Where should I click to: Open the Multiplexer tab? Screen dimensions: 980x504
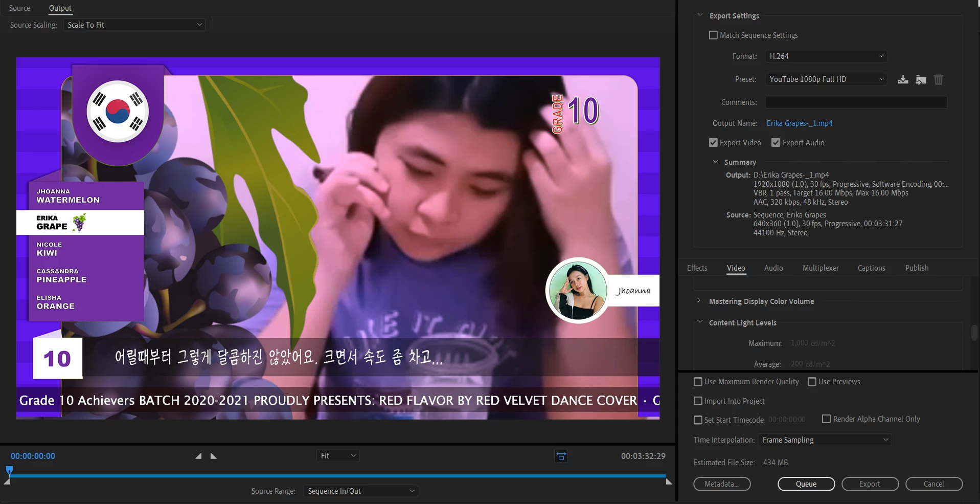(821, 268)
